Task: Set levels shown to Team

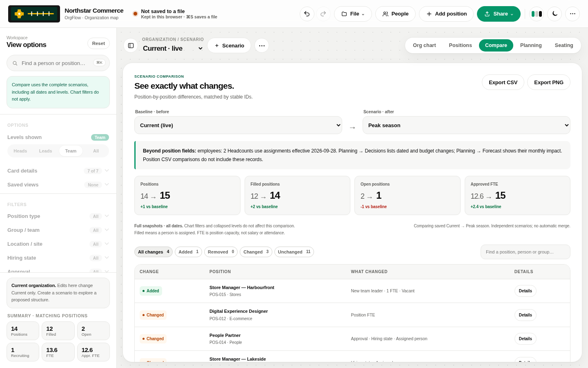Action: (x=71, y=151)
